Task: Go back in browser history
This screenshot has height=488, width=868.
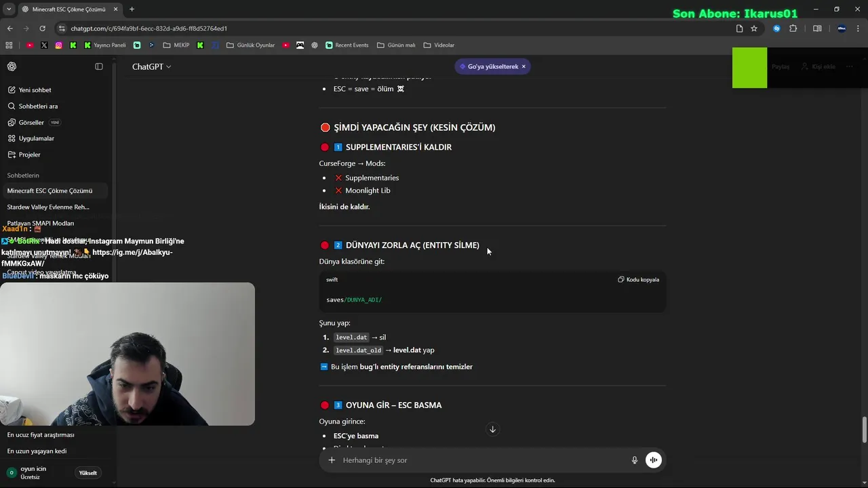Action: pyautogui.click(x=10, y=28)
